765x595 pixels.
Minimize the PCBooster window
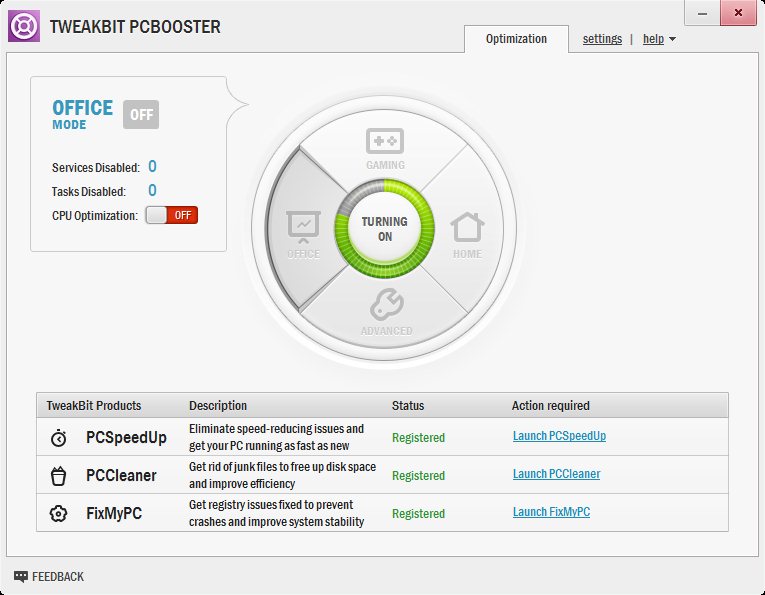703,13
